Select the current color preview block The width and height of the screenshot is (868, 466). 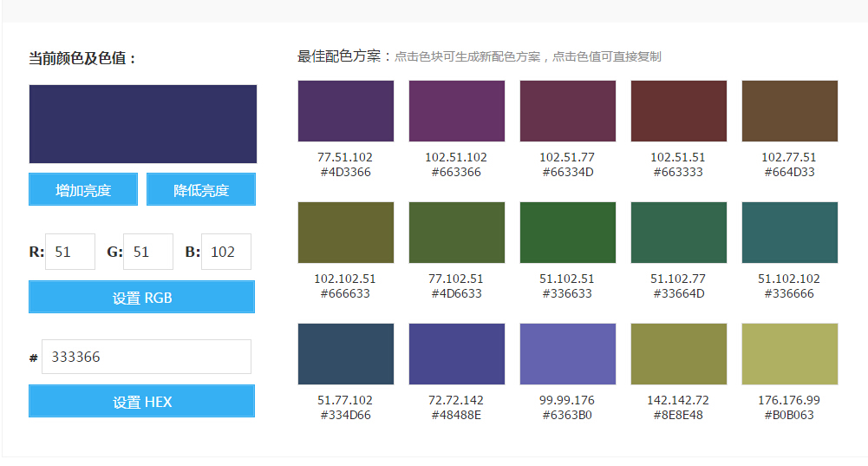[143, 124]
